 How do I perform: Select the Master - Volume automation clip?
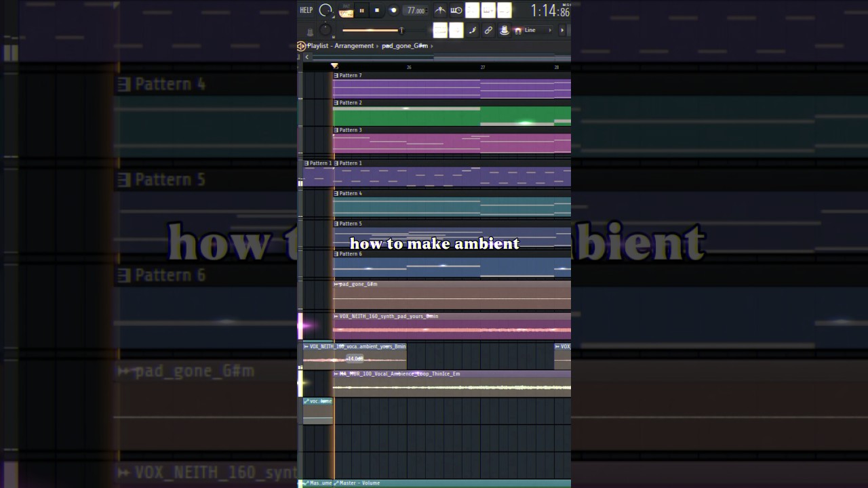click(452, 483)
